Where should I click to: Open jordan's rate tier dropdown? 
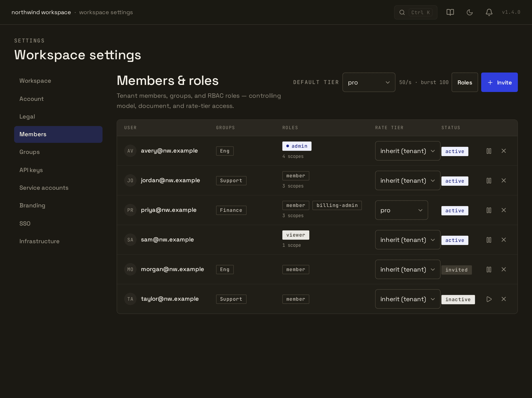408,181
